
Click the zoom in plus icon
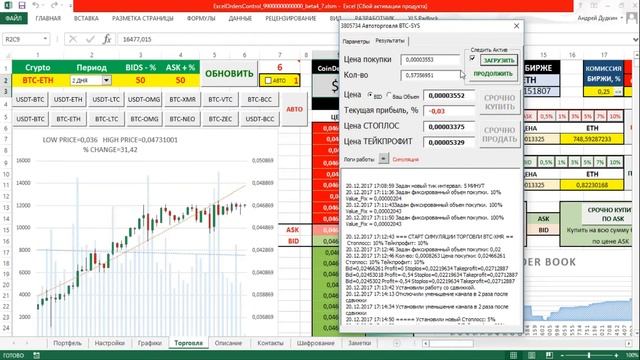pos(617,356)
